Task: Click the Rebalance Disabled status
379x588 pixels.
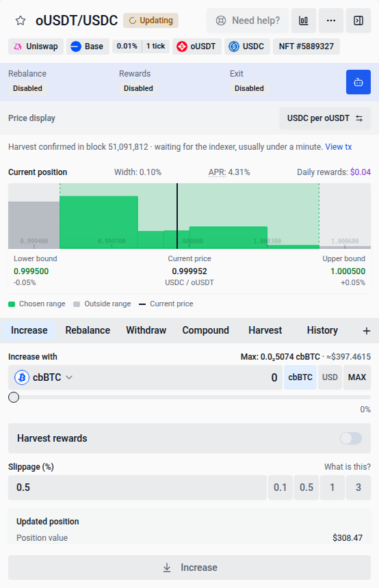Action: [27, 88]
